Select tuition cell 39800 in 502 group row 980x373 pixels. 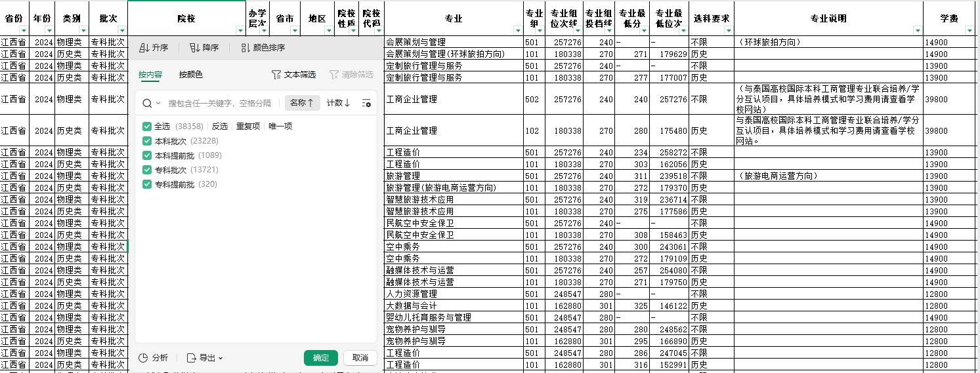pos(949,99)
